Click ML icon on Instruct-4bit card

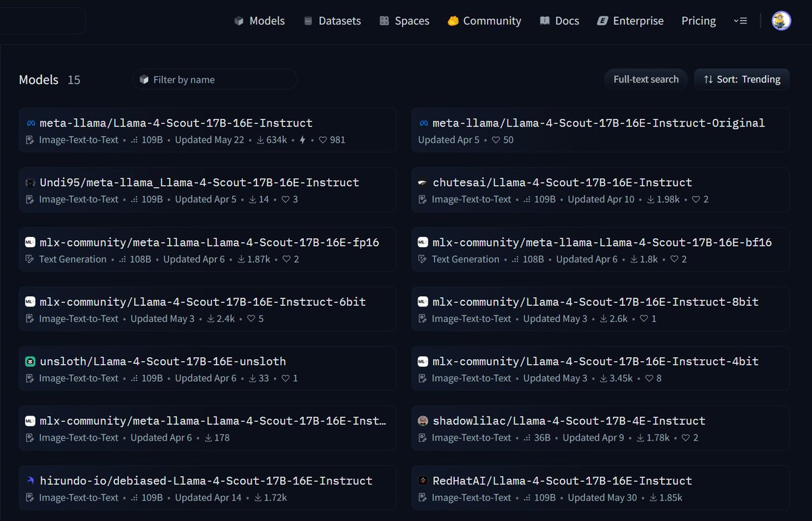pyautogui.click(x=423, y=361)
